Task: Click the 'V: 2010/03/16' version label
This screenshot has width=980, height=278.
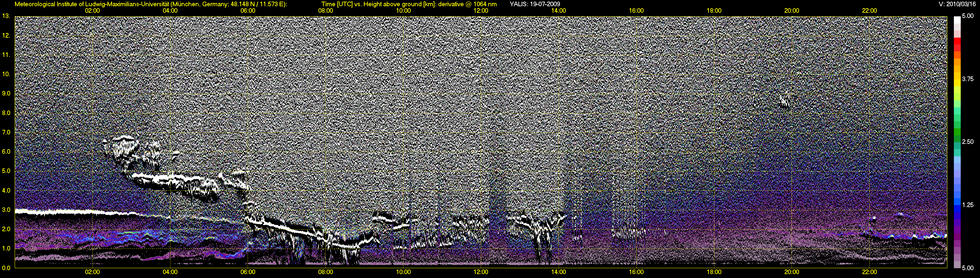Action: [x=957, y=4]
